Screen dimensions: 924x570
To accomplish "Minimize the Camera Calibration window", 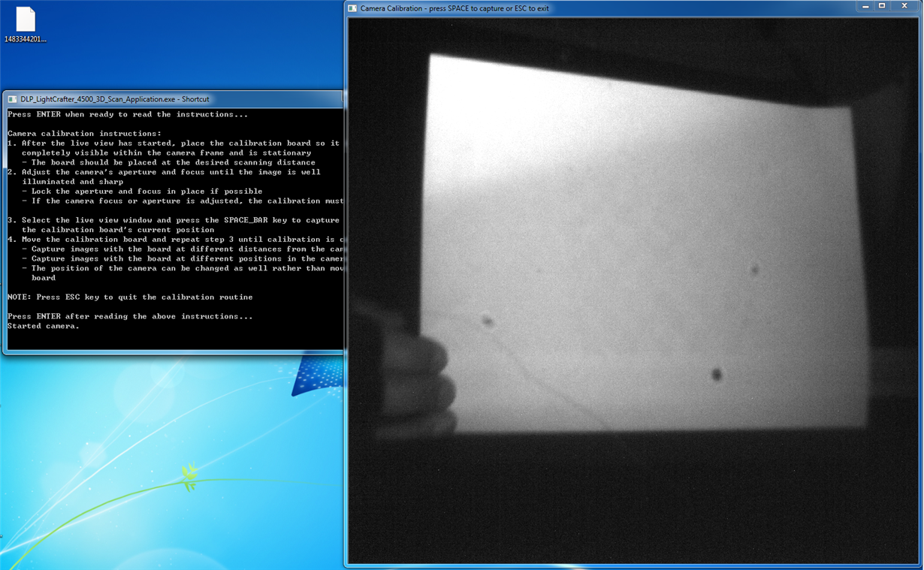I will point(865,7).
